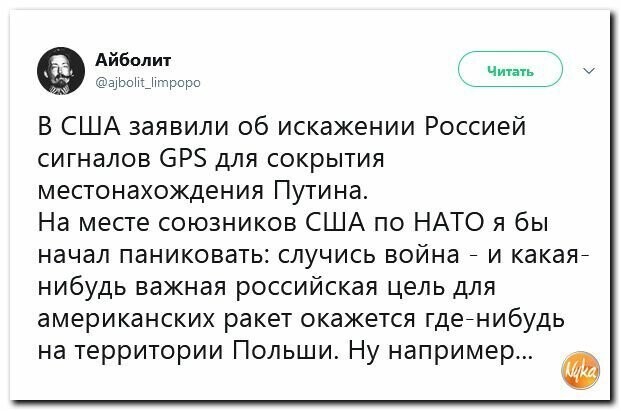Expand the tweet options chevron menu
This screenshot has width=621, height=411.
pyautogui.click(x=589, y=71)
